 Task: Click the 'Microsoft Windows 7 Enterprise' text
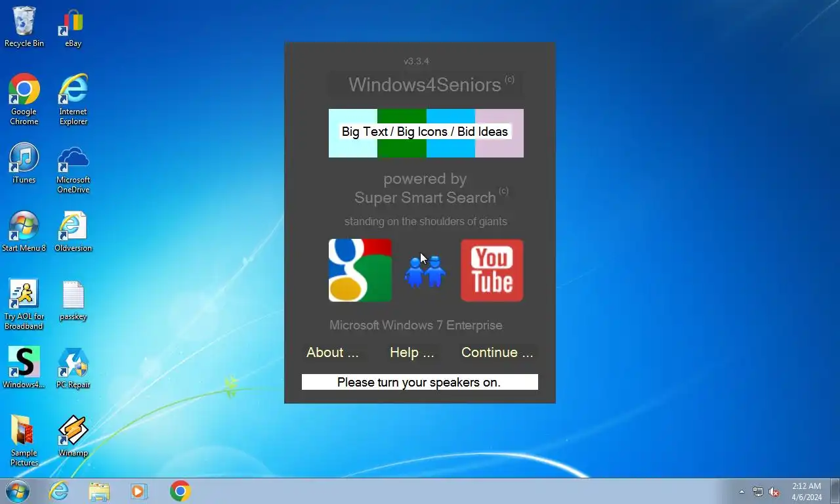click(416, 325)
